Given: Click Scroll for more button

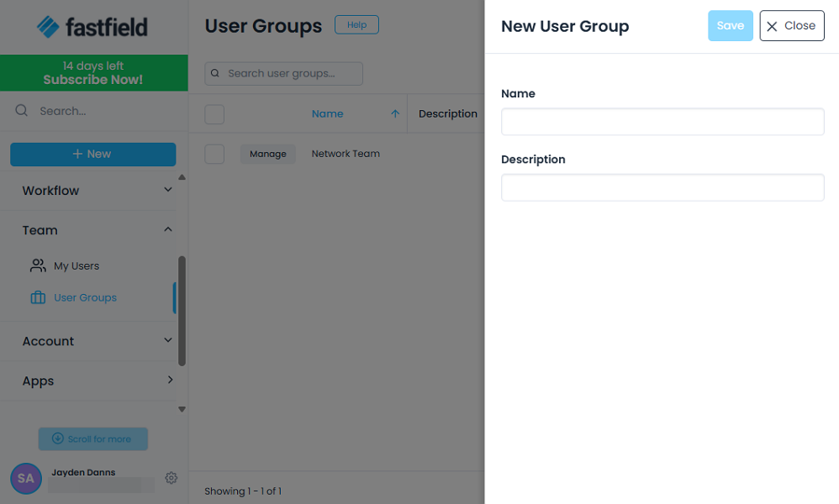Looking at the screenshot, I should (93, 438).
